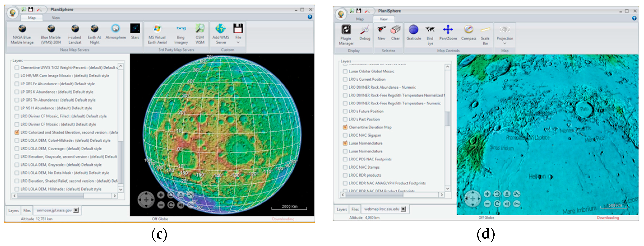Uncheck LRO Colorized and Shaded Elevation layer
644x246 pixels.
click(x=17, y=132)
